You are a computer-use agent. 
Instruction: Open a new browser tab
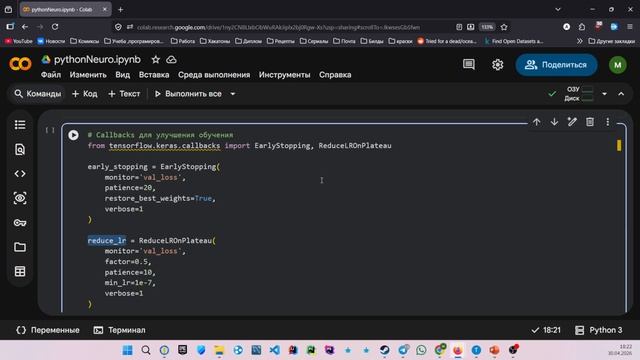click(x=120, y=9)
